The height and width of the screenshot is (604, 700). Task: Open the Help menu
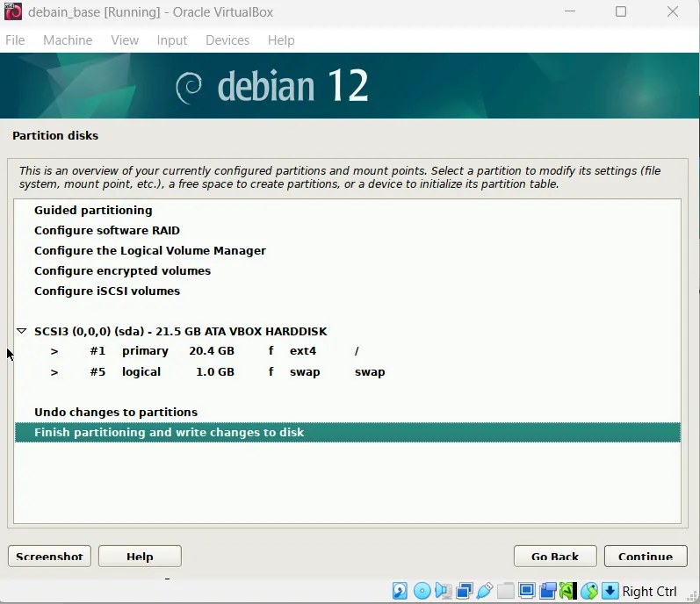click(x=281, y=40)
